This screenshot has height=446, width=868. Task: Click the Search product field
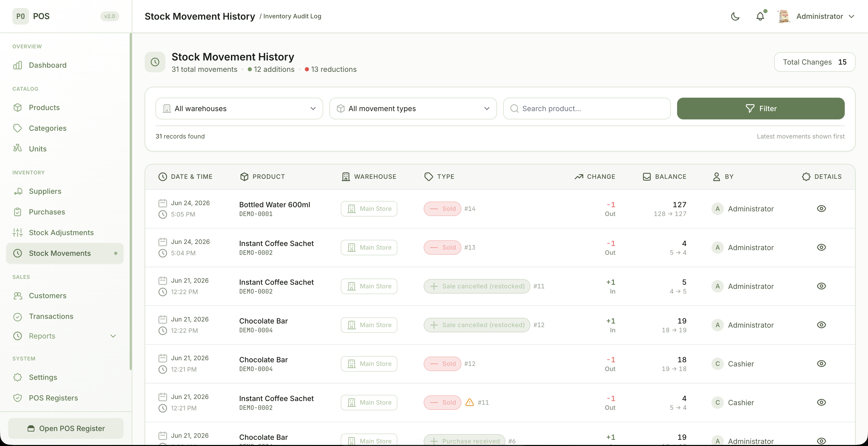[x=587, y=109]
